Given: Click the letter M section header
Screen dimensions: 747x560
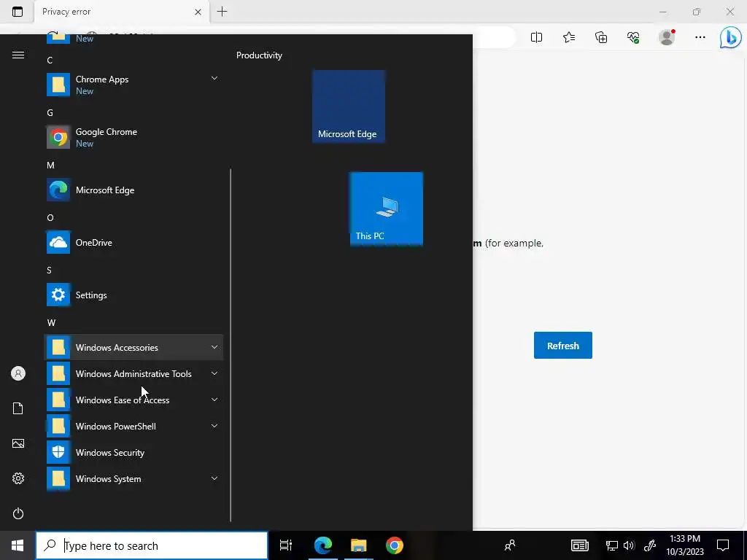Looking at the screenshot, I should coord(50,166).
